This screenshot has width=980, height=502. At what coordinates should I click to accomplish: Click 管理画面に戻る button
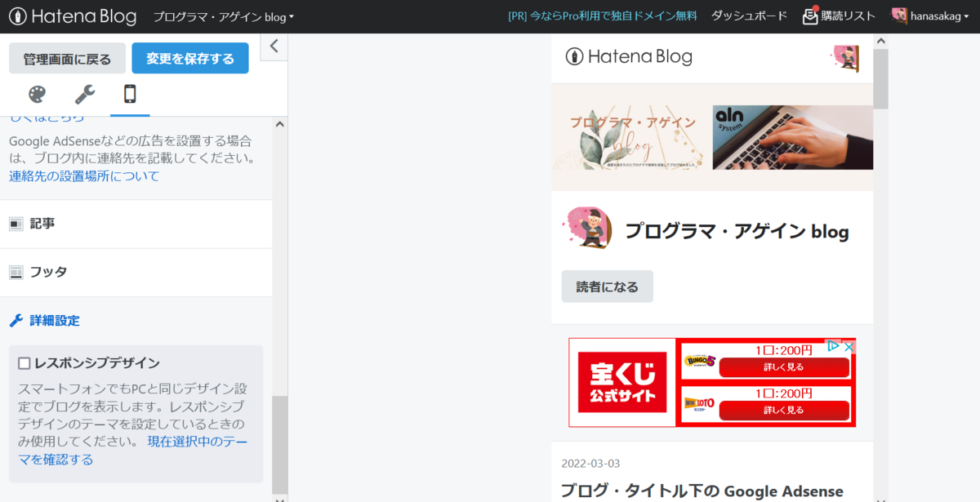pos(67,59)
